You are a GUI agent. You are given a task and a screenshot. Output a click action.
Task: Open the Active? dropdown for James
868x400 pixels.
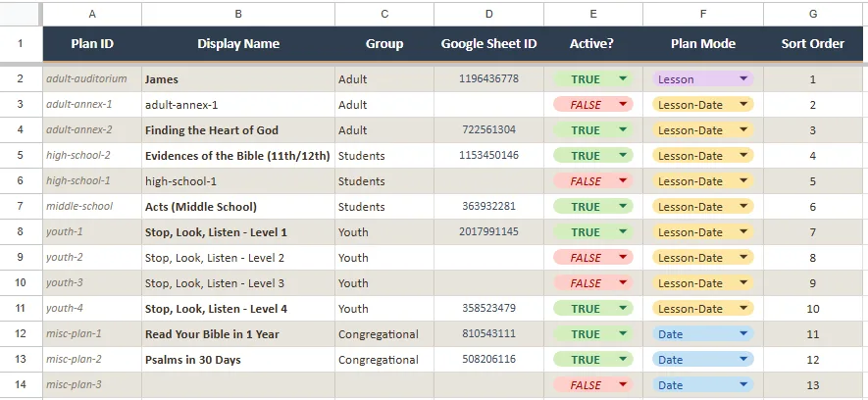tap(592, 79)
